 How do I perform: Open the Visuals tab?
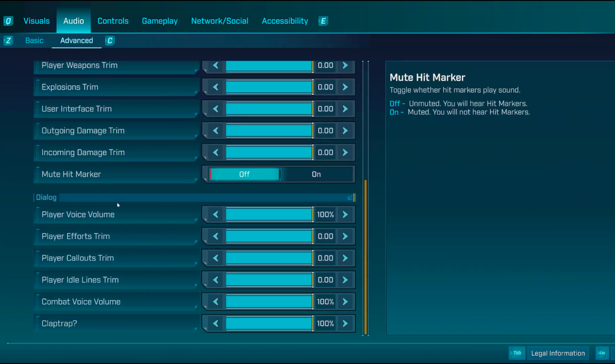click(37, 21)
